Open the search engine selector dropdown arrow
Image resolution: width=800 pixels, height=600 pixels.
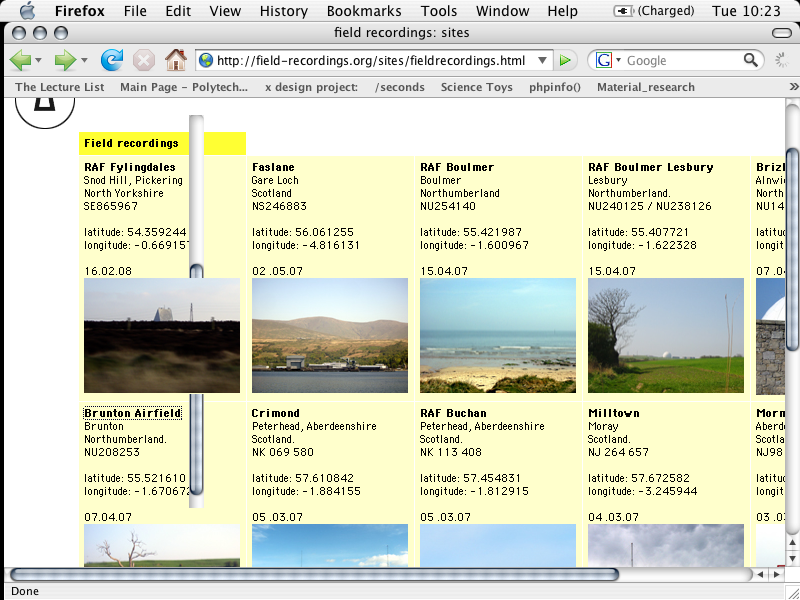click(618, 60)
